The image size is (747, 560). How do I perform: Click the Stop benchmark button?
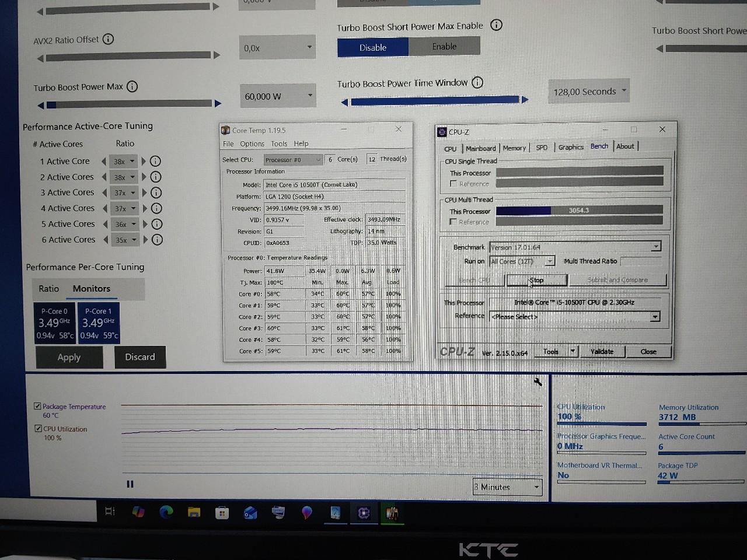click(x=536, y=280)
